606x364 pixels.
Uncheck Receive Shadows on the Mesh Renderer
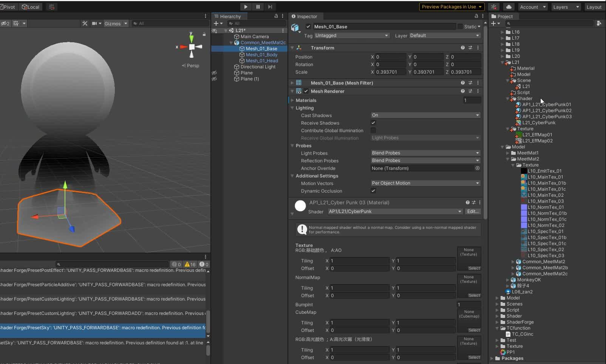[373, 123]
